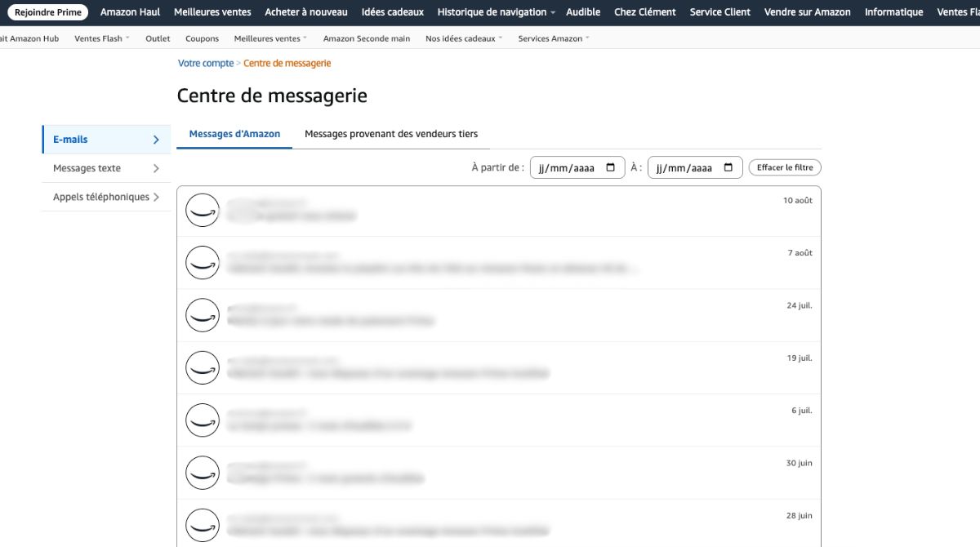The height and width of the screenshot is (547, 980).
Task: Open Historique de navigation link
Action: [492, 12]
